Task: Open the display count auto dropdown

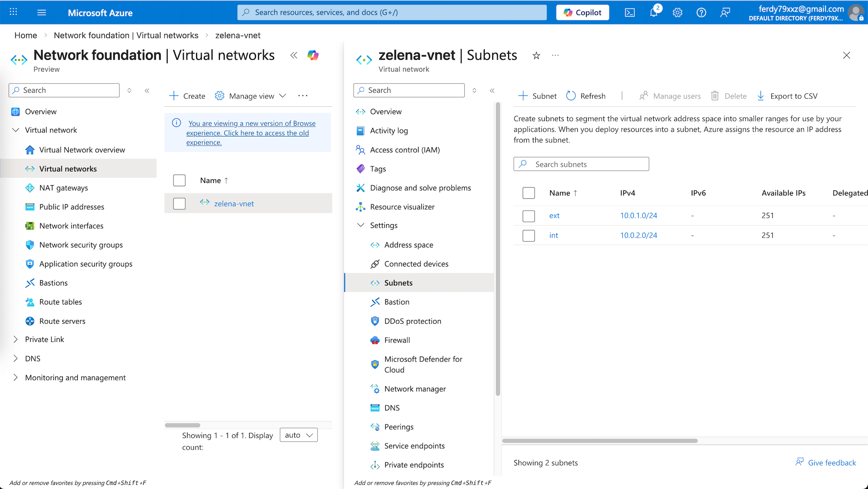Action: [299, 435]
